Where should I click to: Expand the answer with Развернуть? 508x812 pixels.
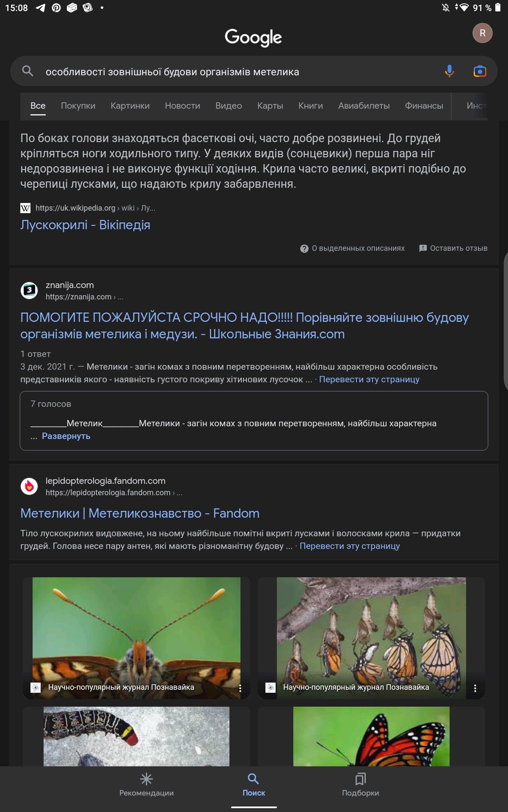(x=66, y=436)
